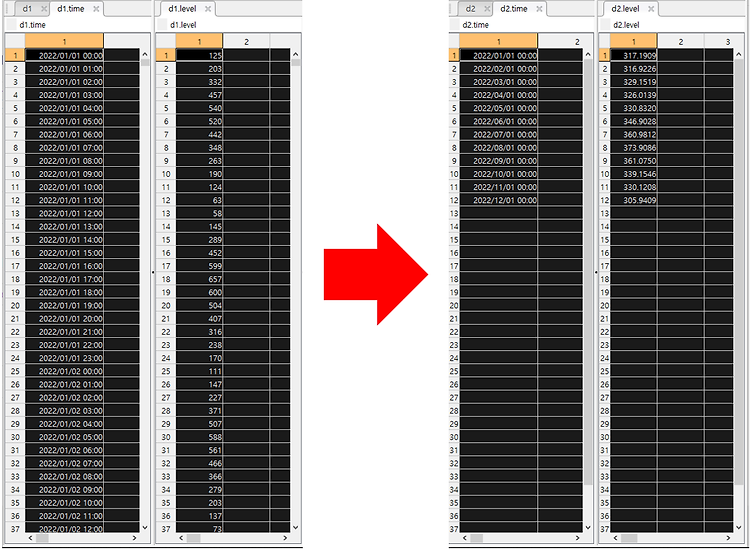
Task: Click scroll-up arrow in d1.time panel
Action: click(145, 55)
